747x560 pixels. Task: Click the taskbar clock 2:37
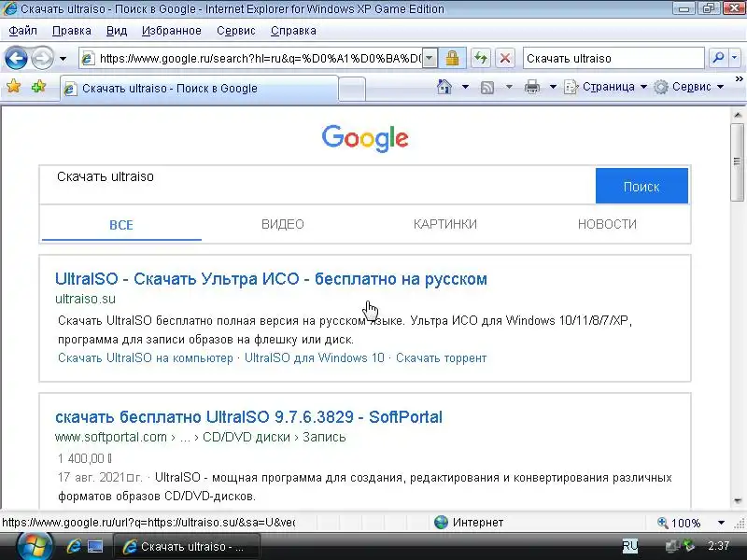[x=718, y=546]
